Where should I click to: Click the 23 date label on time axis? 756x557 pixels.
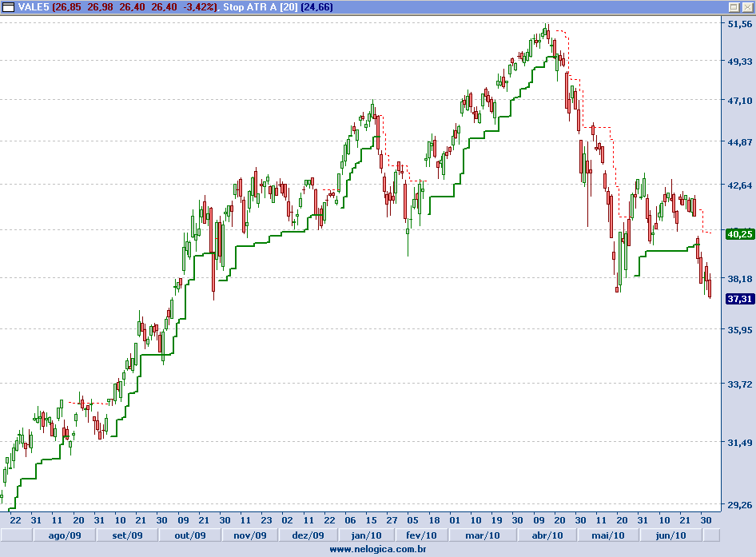tap(266, 520)
